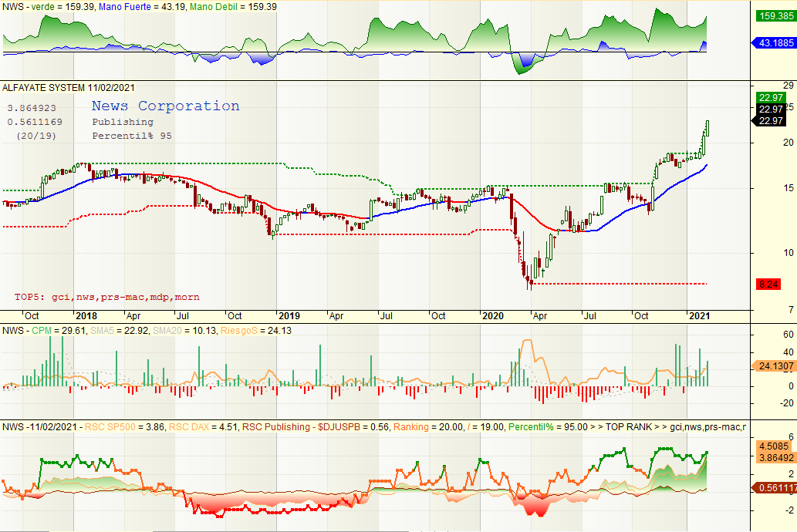Viewport: 797px width, 532px height.
Task: Click the brown 0.561117 value label
Action: coord(775,488)
